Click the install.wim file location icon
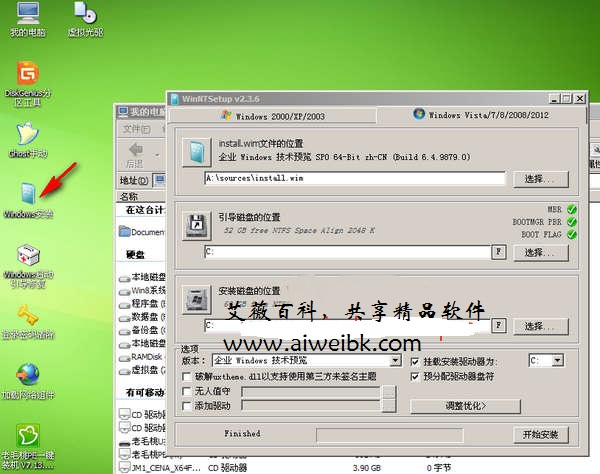The height and width of the screenshot is (474, 600). click(197, 152)
